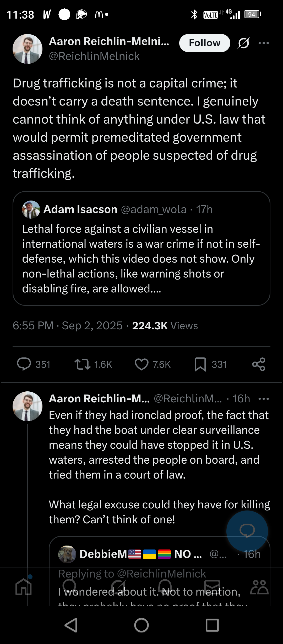View the 224.3K Views analytics
The width and height of the screenshot is (283, 644).
tap(165, 326)
